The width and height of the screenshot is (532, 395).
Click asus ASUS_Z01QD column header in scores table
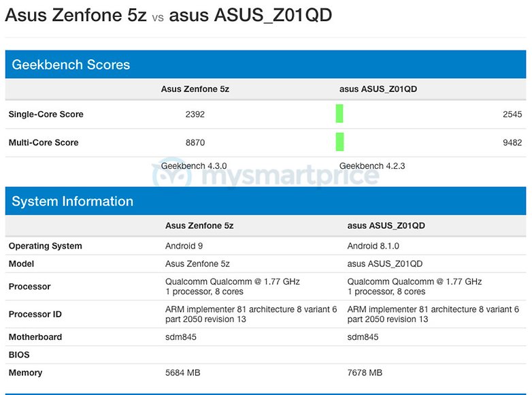(378, 89)
